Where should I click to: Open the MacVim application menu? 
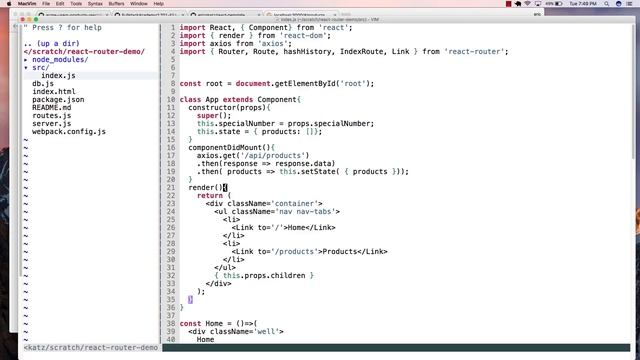coord(27,4)
